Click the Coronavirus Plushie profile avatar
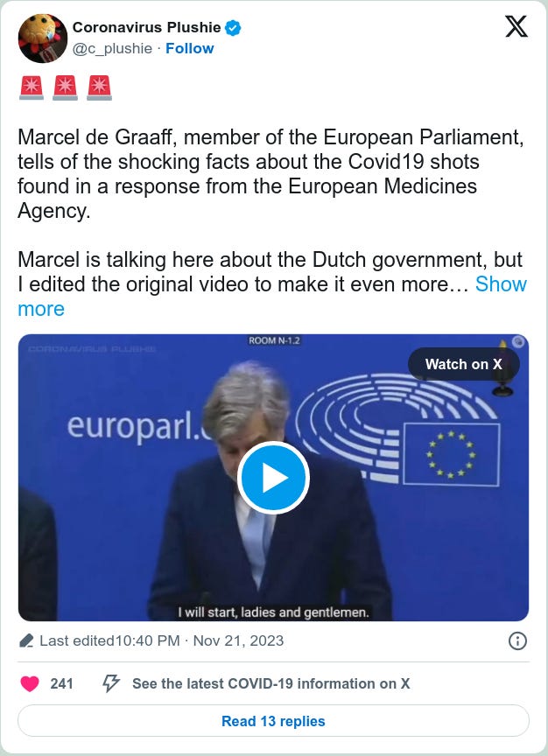 tap(43, 38)
